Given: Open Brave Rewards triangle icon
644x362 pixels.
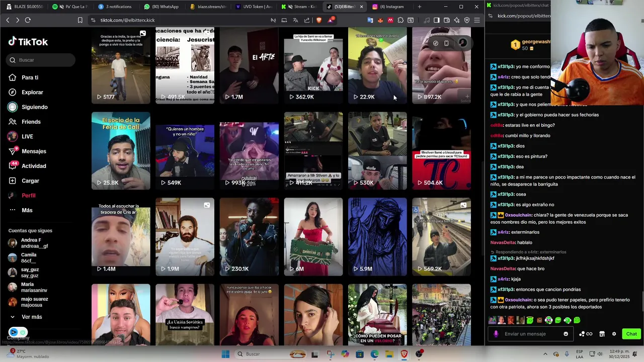Looking at the screenshot, I should coord(331,20).
